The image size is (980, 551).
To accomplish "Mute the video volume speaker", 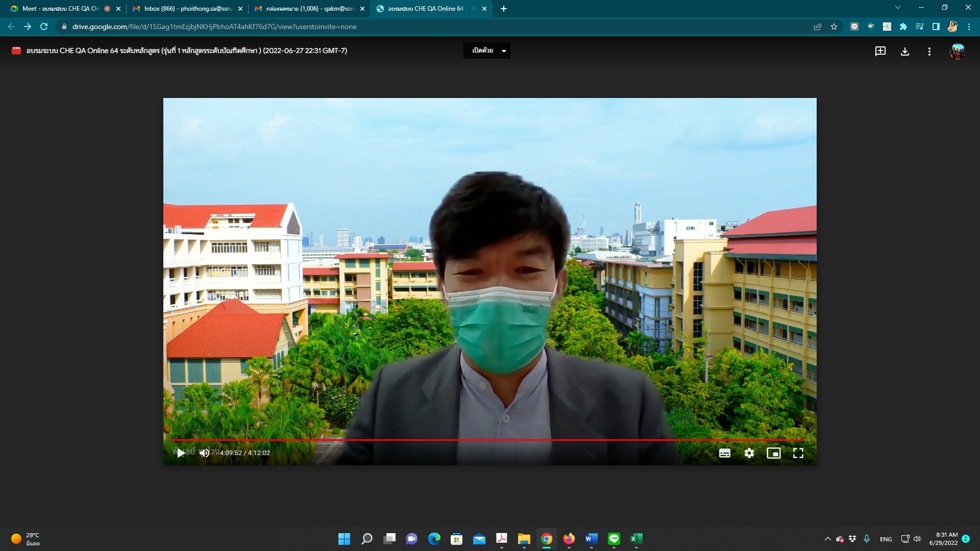I will (x=204, y=453).
